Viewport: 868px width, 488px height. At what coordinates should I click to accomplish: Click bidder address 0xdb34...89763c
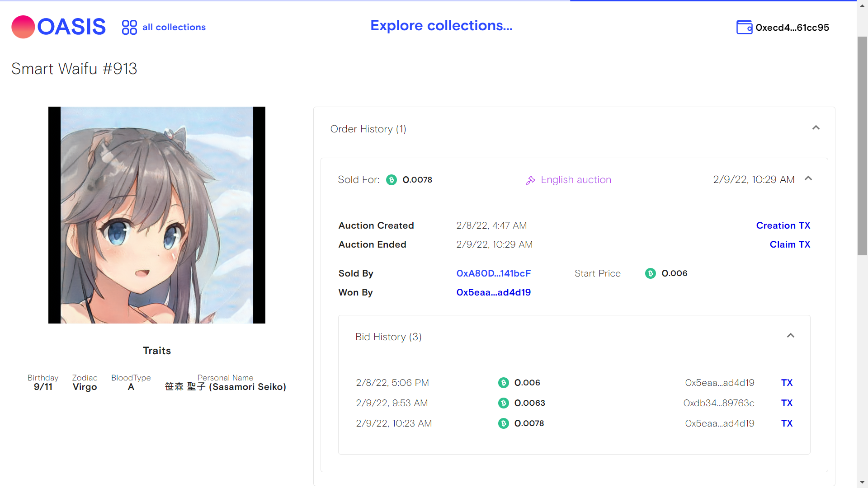pos(719,403)
